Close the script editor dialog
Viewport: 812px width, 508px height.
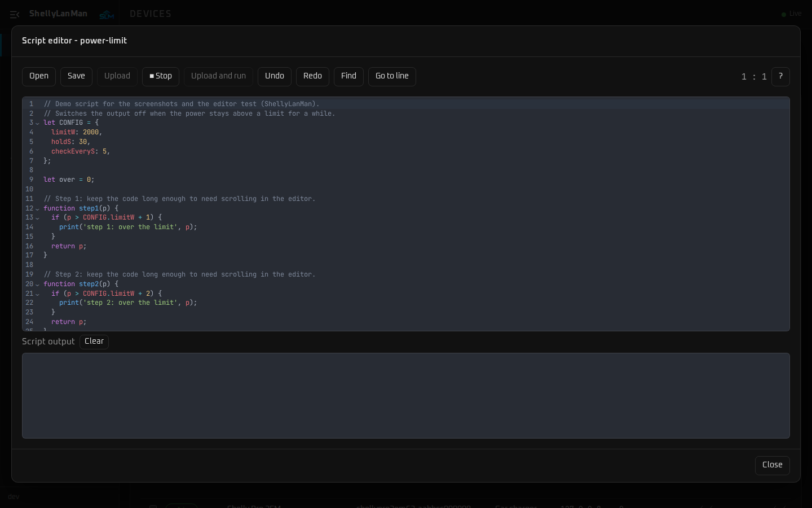(772, 466)
